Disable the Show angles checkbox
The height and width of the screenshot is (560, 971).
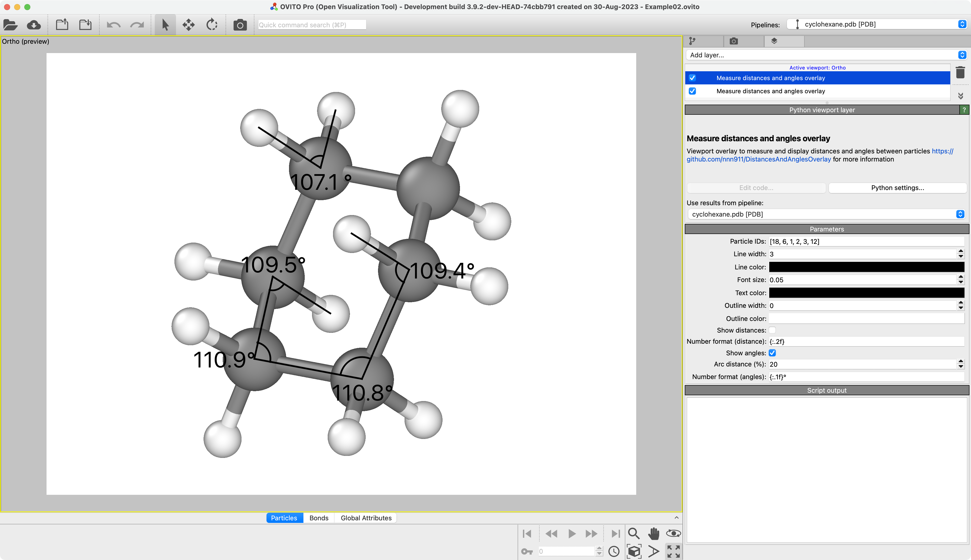click(772, 353)
